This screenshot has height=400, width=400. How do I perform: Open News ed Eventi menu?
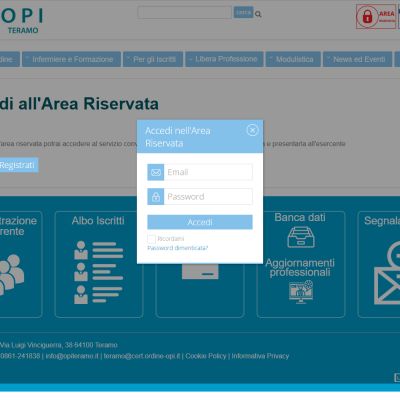click(358, 59)
